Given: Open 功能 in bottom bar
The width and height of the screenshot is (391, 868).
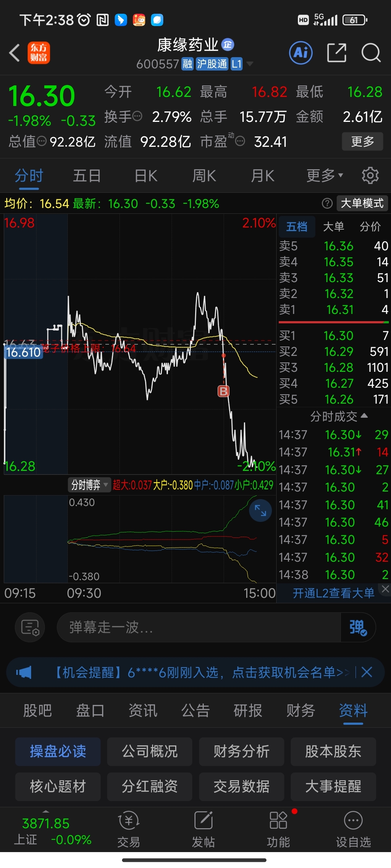Looking at the screenshot, I should (x=278, y=829).
